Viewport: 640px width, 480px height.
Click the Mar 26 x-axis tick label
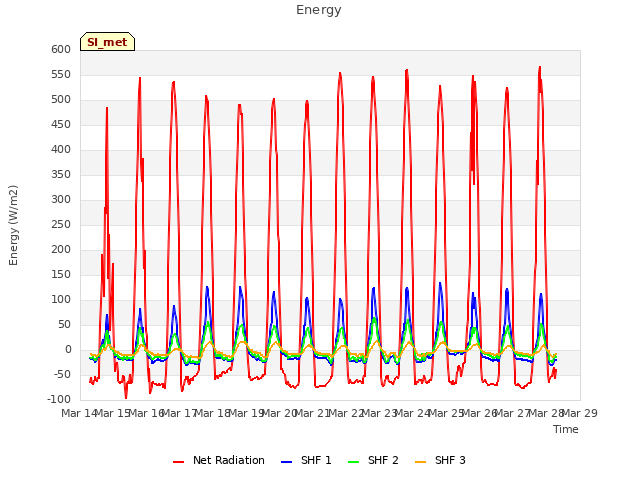point(480,413)
